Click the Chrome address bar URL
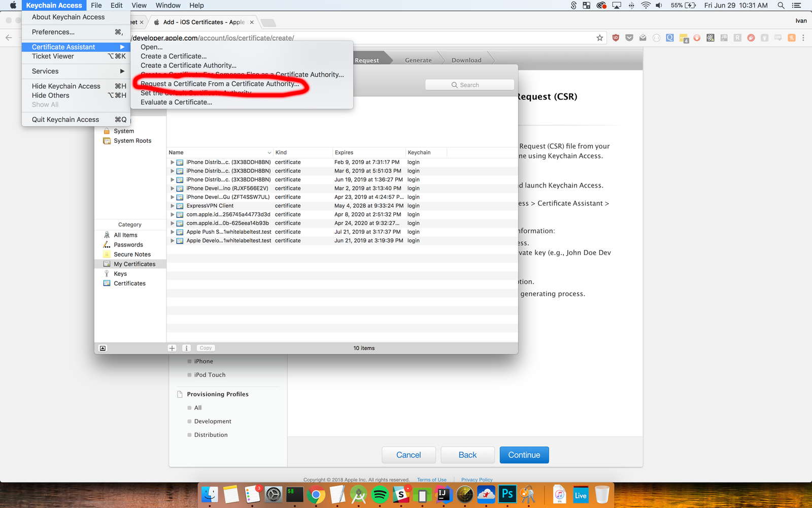812x508 pixels. (x=213, y=38)
